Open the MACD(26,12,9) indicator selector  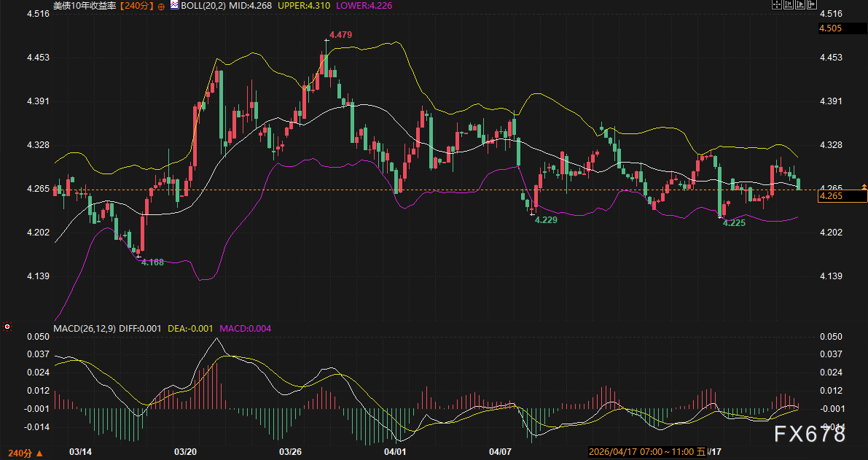coord(83,329)
